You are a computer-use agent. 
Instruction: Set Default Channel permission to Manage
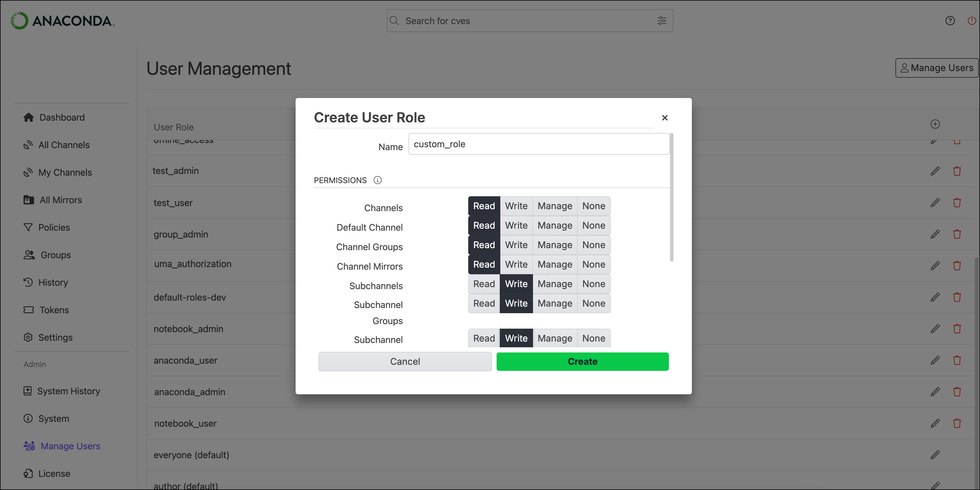[554, 226]
